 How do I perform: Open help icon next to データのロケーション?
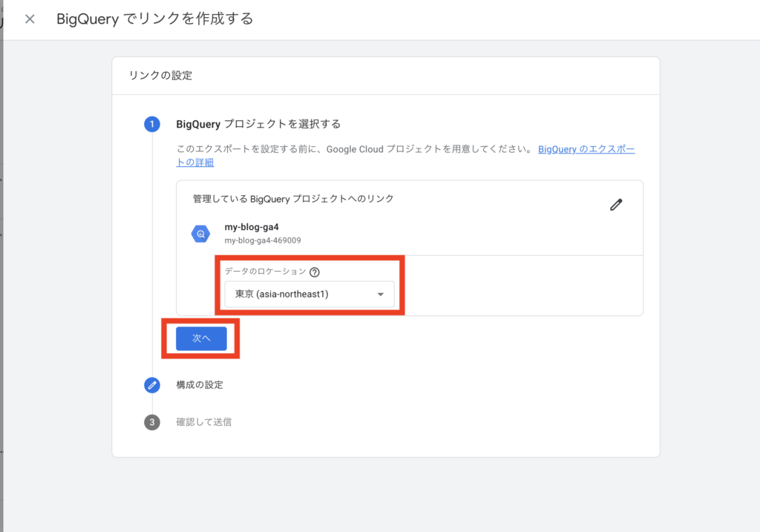[x=315, y=272]
